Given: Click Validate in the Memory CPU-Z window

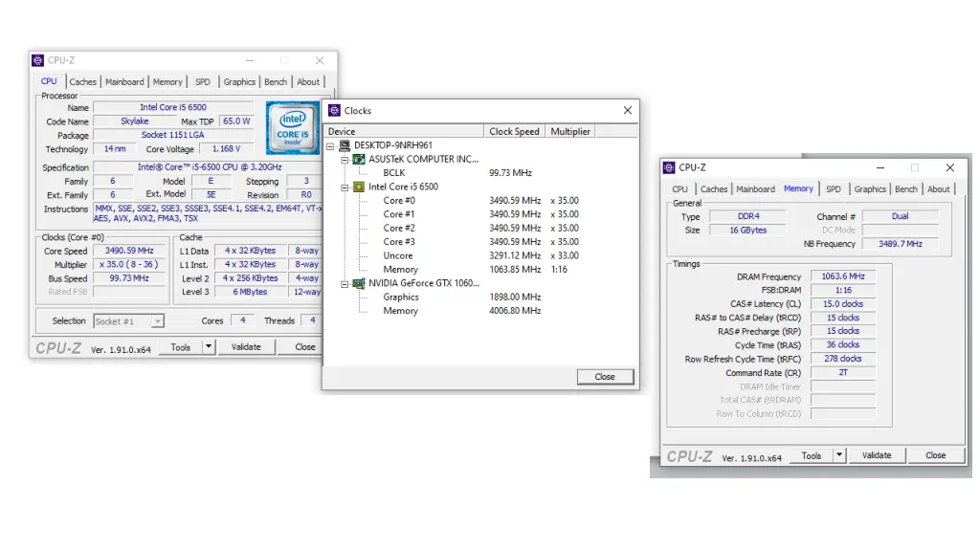Looking at the screenshot, I should pos(877,456).
